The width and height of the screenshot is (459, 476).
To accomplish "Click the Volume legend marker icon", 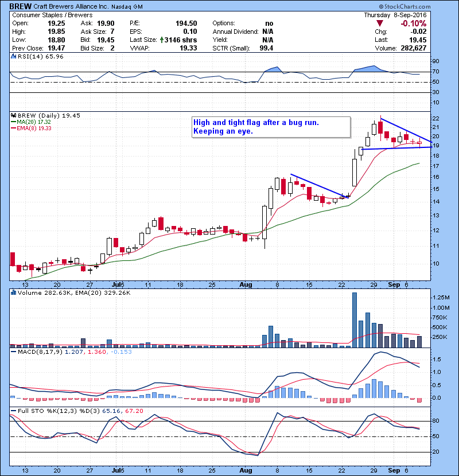I will click(14, 294).
